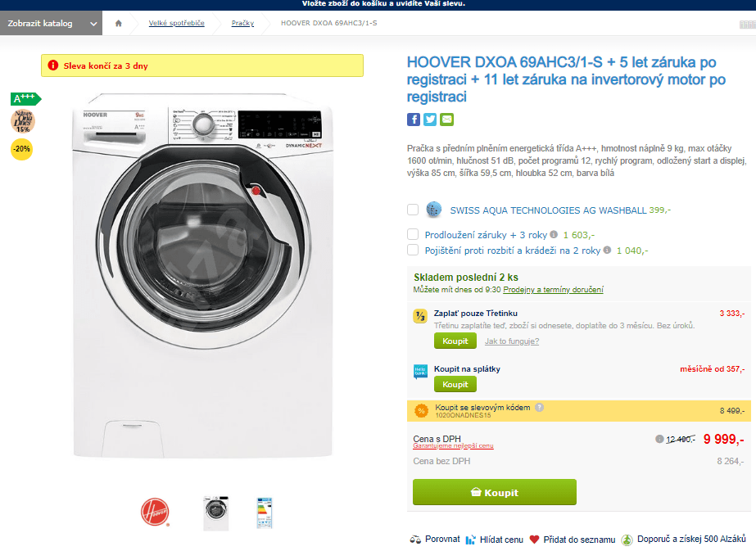Tick Pojištění proti rozbití a krádeži checkbox

(x=413, y=250)
